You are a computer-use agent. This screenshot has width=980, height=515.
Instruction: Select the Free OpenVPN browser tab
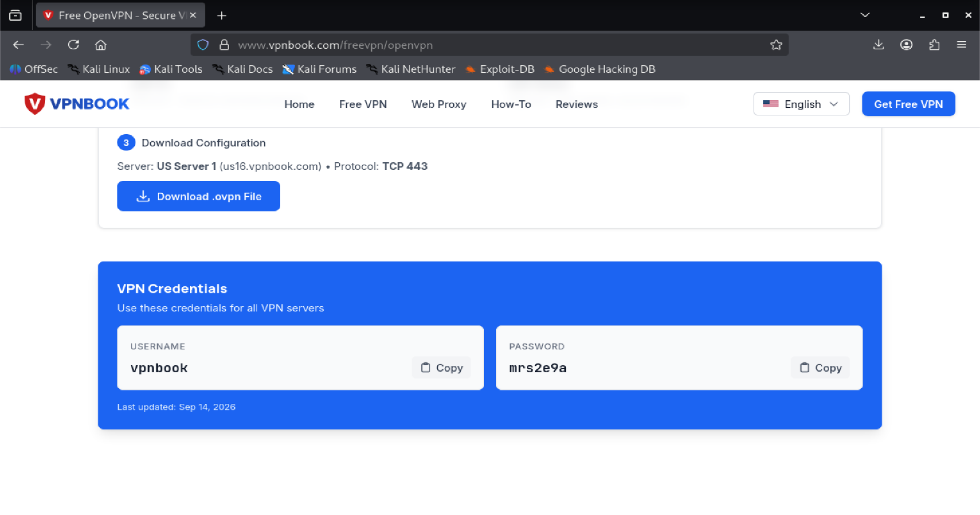click(120, 15)
